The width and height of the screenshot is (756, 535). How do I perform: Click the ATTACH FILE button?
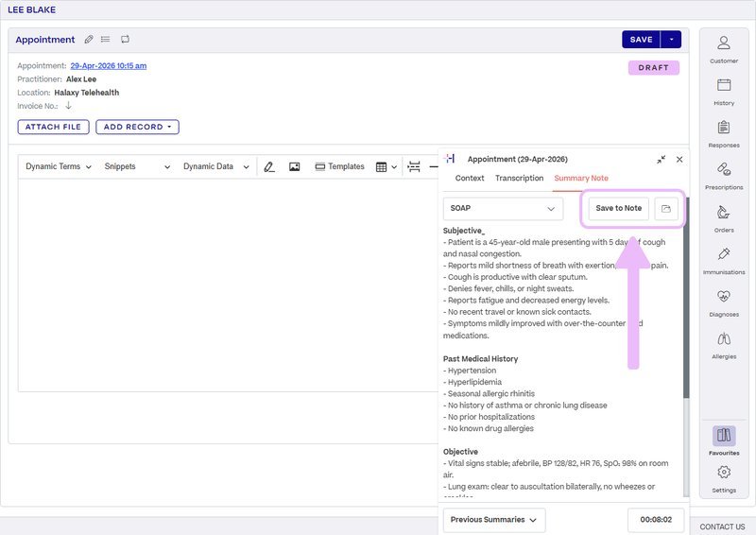click(x=53, y=127)
